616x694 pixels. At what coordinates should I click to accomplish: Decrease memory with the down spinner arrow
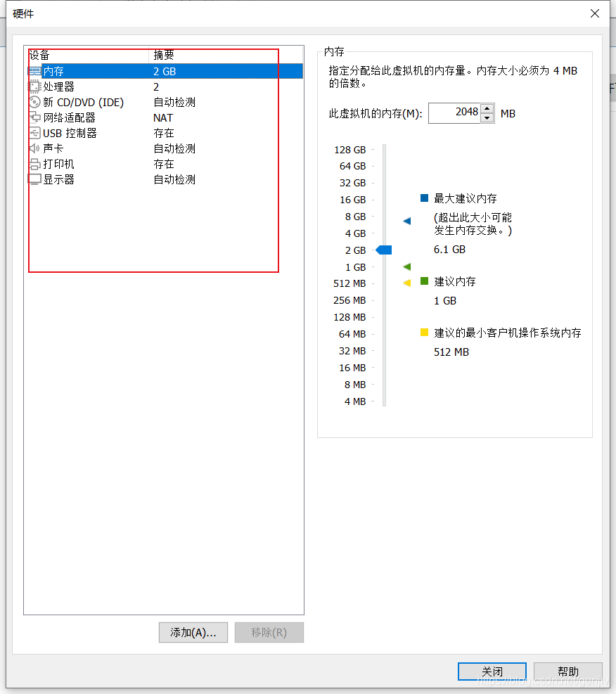click(x=487, y=118)
